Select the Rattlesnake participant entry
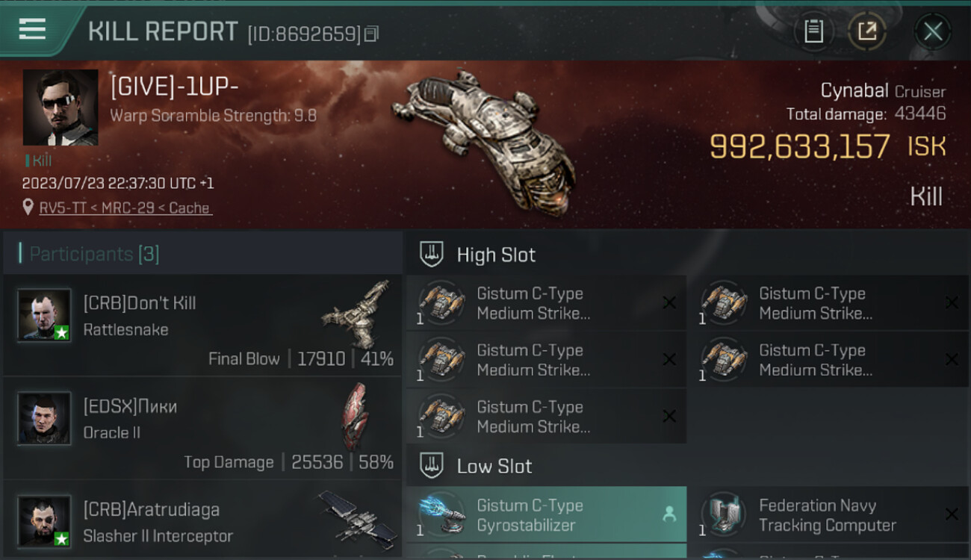 click(x=202, y=325)
